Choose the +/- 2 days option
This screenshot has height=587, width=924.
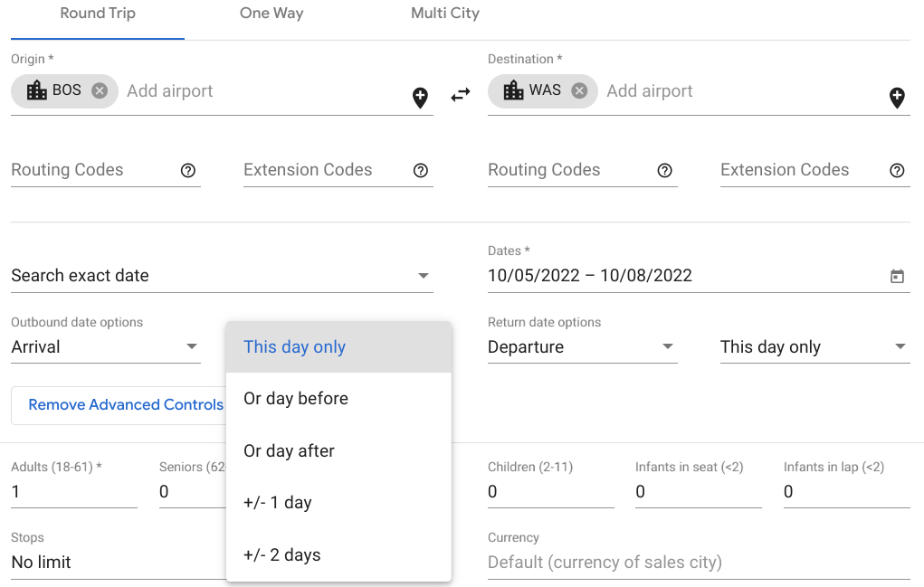click(x=282, y=555)
